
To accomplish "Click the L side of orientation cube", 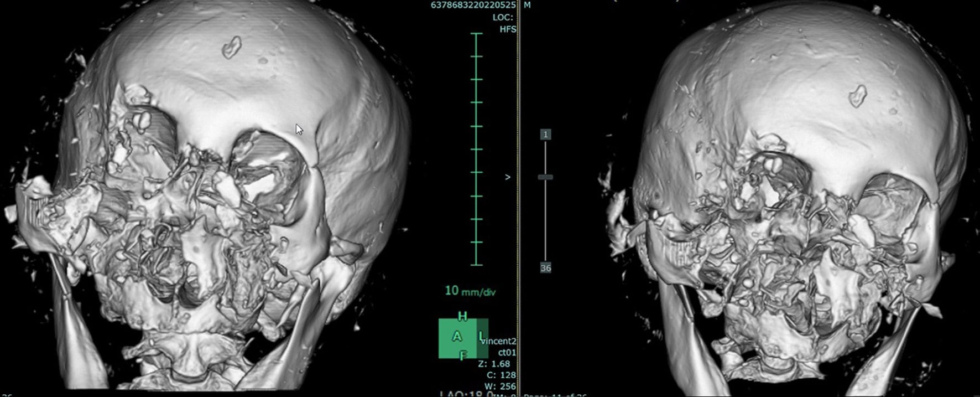I will (482, 336).
